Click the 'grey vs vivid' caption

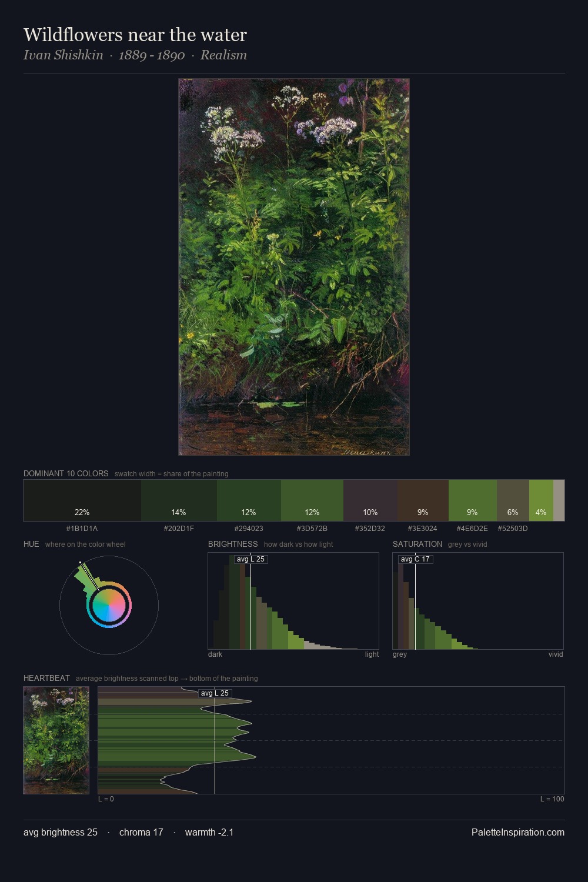click(467, 544)
